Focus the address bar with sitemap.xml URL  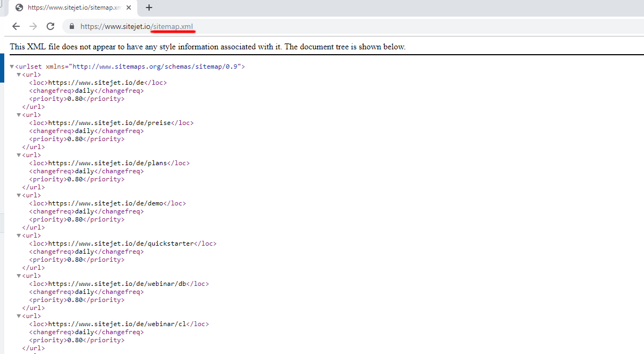pyautogui.click(x=322, y=26)
